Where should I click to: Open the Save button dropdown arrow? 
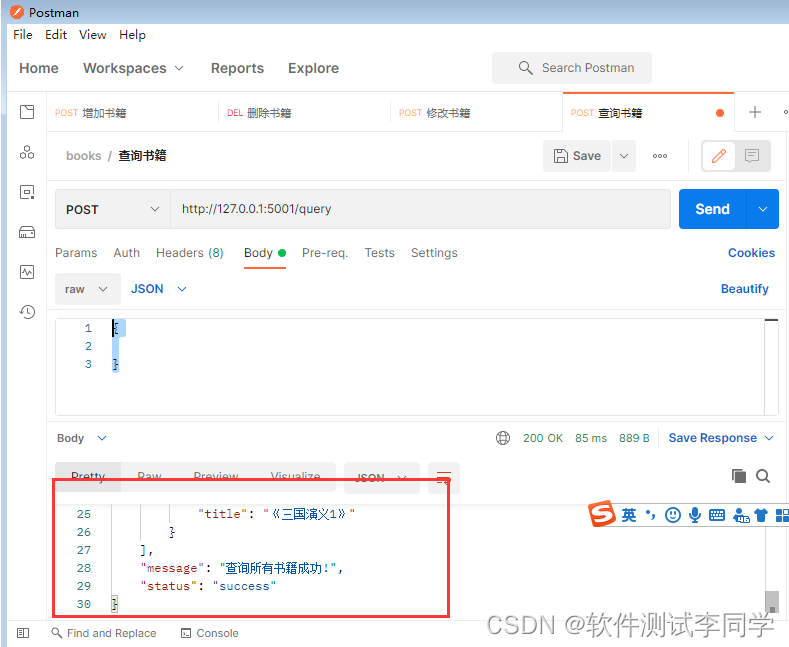(x=624, y=156)
